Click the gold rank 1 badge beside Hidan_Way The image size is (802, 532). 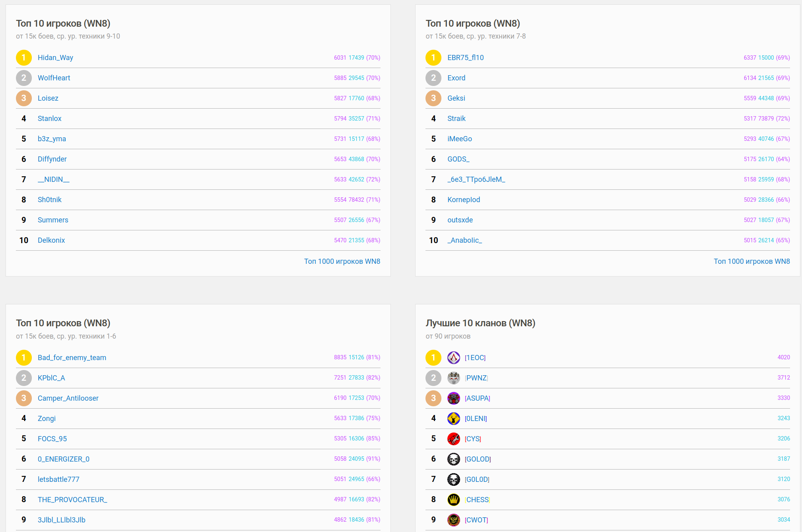pyautogui.click(x=24, y=58)
